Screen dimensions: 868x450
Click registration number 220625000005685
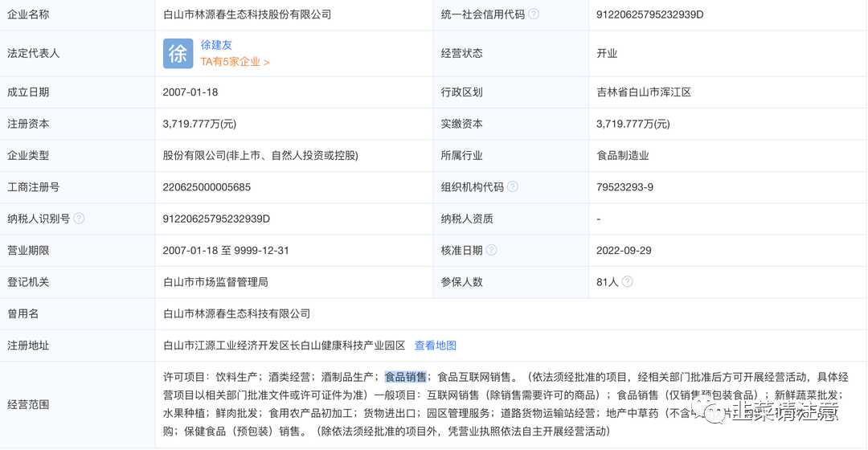click(x=207, y=187)
